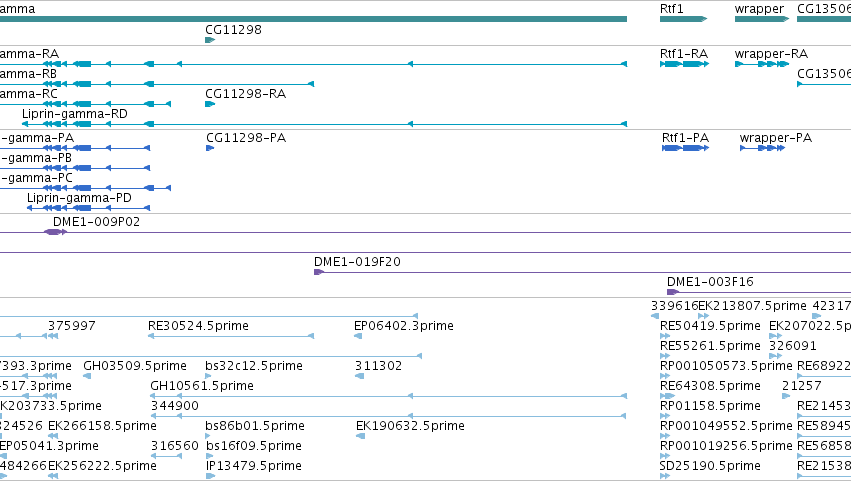Select the wrapper gene bar
851x481 pixels.
761,19
